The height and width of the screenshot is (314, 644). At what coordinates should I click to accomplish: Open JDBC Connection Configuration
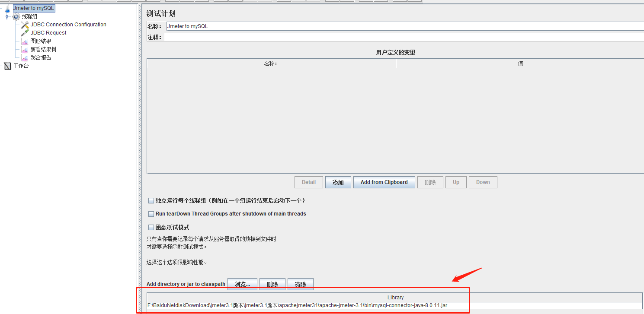[x=68, y=25]
